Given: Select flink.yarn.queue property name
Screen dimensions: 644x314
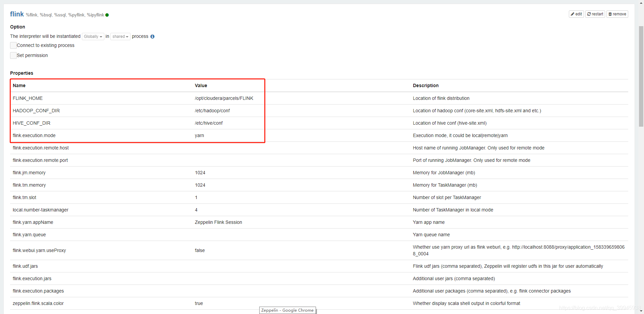Looking at the screenshot, I should (29, 235).
